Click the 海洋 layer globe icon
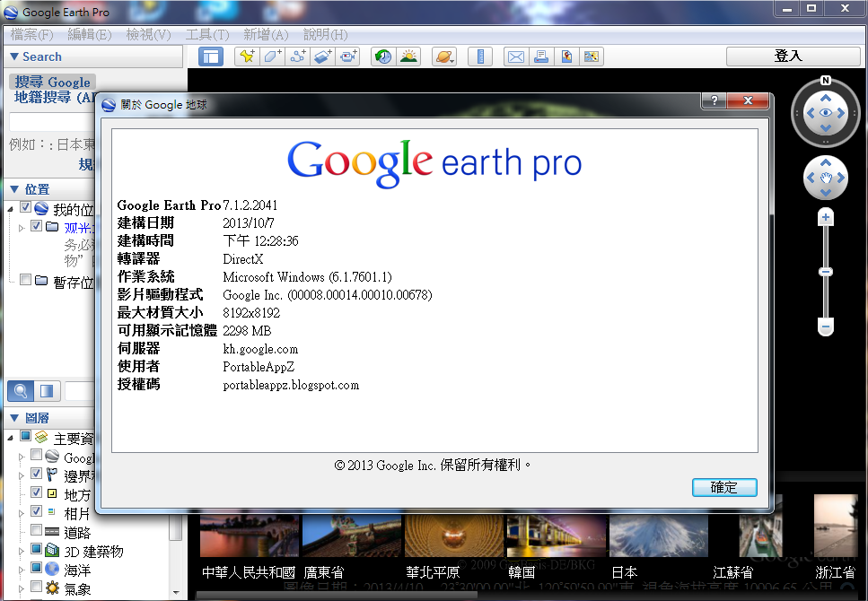868x601 pixels. click(52, 569)
